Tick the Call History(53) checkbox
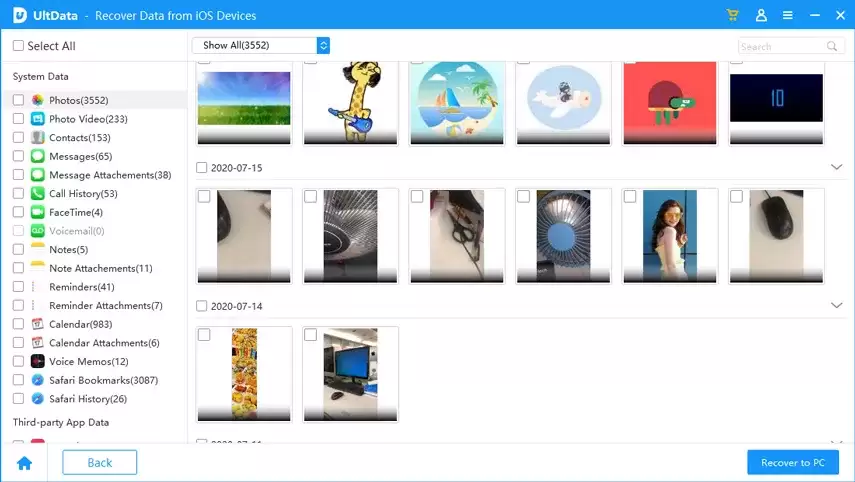This screenshot has width=855, height=482. 18,193
